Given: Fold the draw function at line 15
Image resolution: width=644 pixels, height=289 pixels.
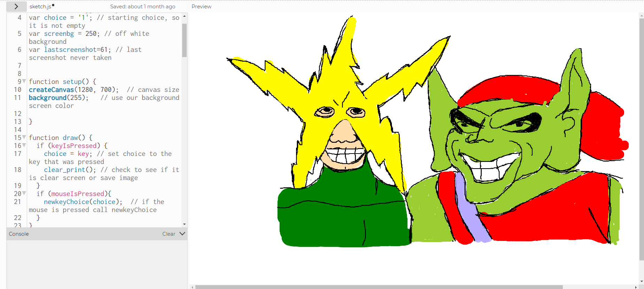Looking at the screenshot, I should pyautogui.click(x=24, y=137).
